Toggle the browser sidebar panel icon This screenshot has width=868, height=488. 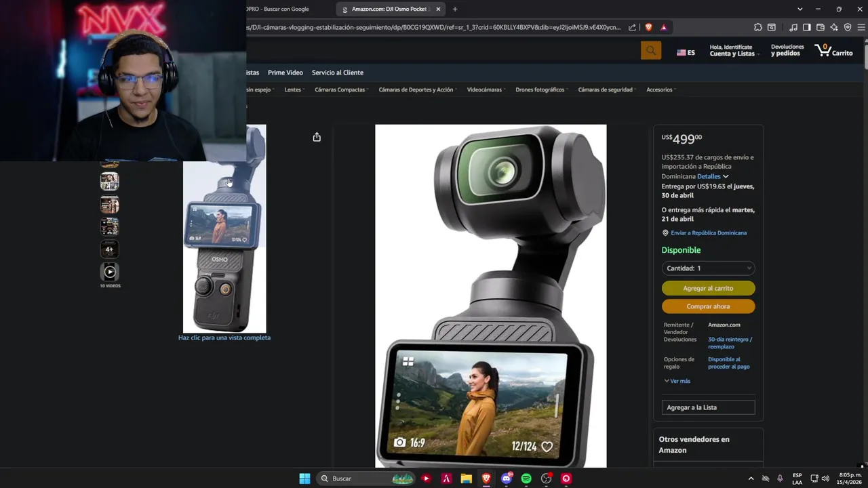click(x=807, y=27)
